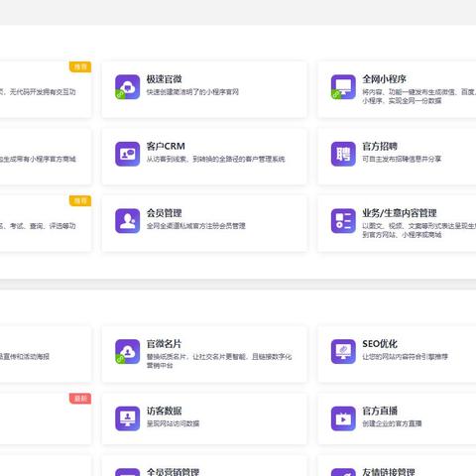
Task: Click the 访客数据 heading
Action: pyautogui.click(x=165, y=411)
